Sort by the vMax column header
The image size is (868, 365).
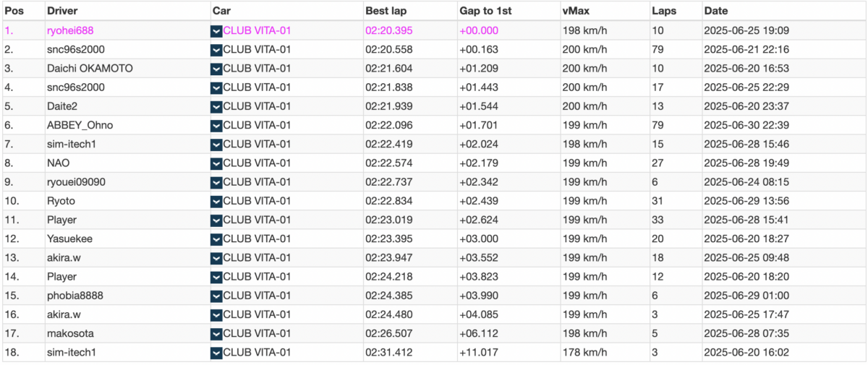point(576,12)
